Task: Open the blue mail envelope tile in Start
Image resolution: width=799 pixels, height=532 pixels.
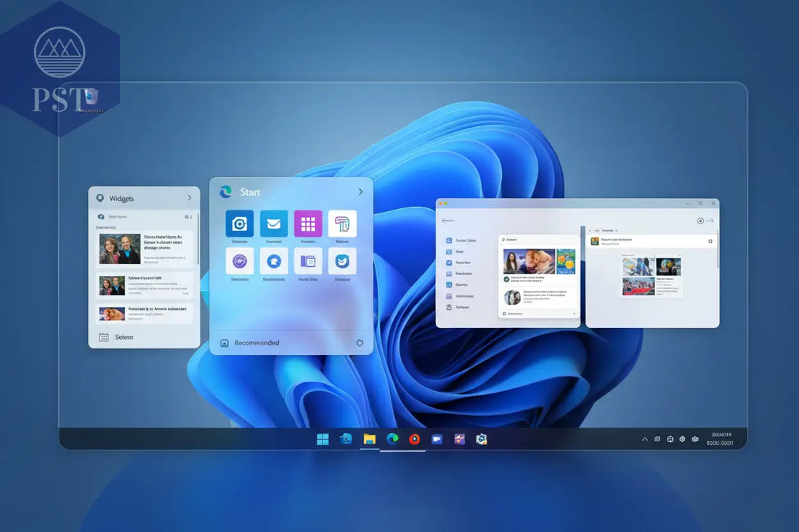Action: click(x=274, y=224)
